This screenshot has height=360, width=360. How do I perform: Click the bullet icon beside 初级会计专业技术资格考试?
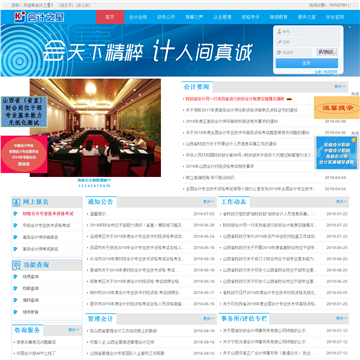[15, 214]
